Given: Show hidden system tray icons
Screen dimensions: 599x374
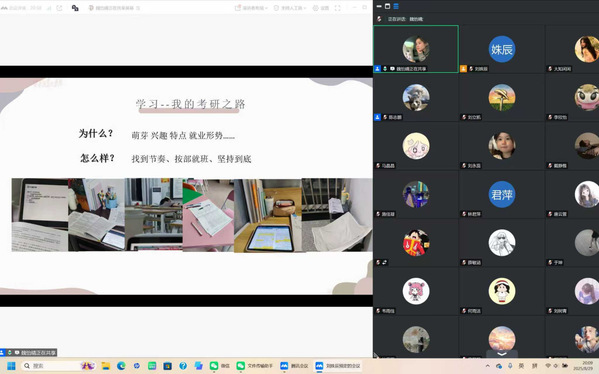Looking at the screenshot, I should (x=487, y=366).
